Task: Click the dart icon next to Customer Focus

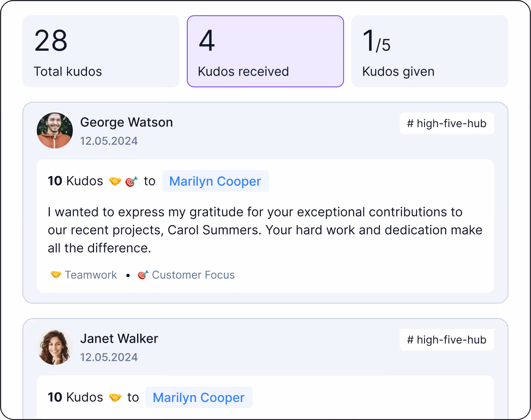Action: [143, 274]
